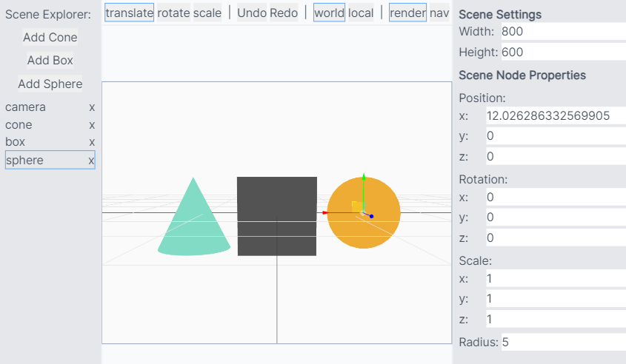Switch to rotate transform mode
This screenshot has height=364, width=626.
pyautogui.click(x=173, y=13)
